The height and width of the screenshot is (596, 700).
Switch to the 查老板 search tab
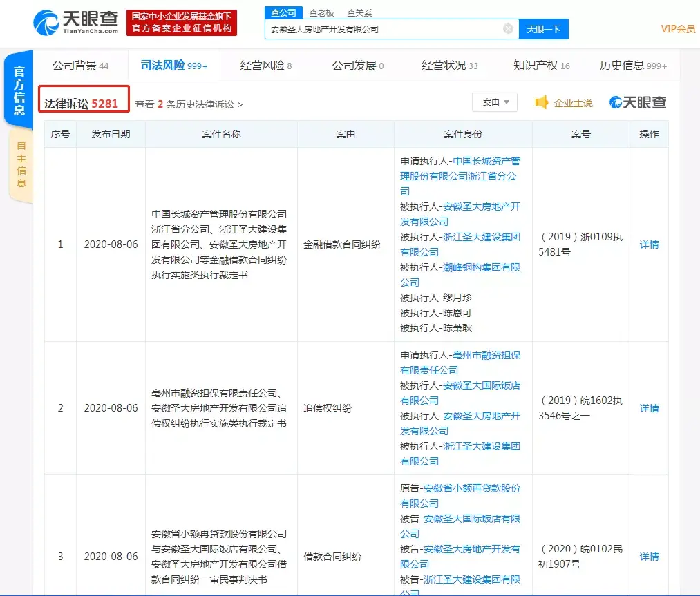[x=321, y=13]
